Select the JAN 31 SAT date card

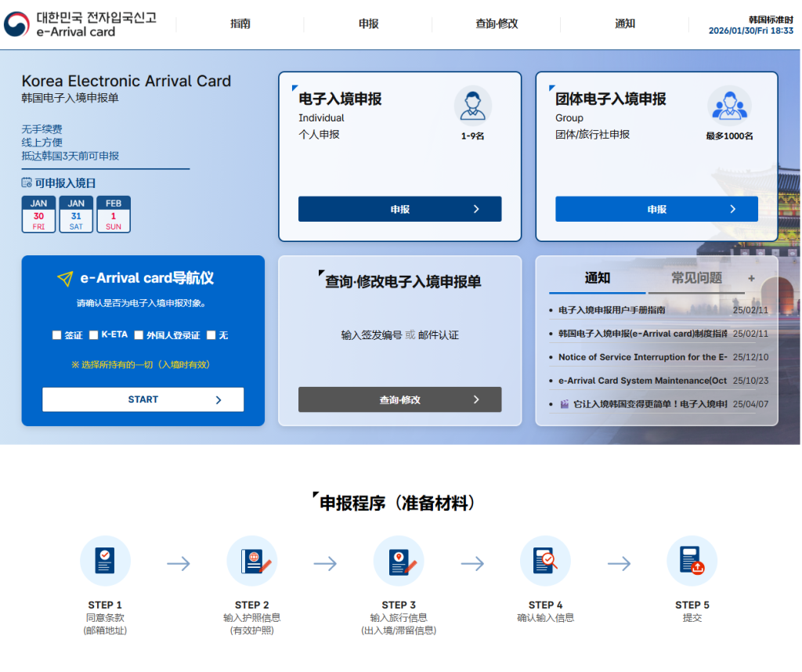76,214
